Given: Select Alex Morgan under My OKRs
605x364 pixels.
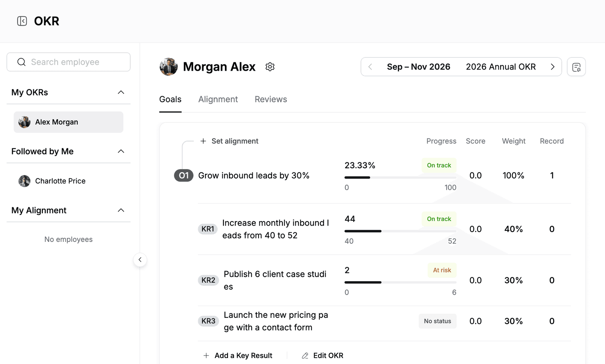Looking at the screenshot, I should (68, 122).
